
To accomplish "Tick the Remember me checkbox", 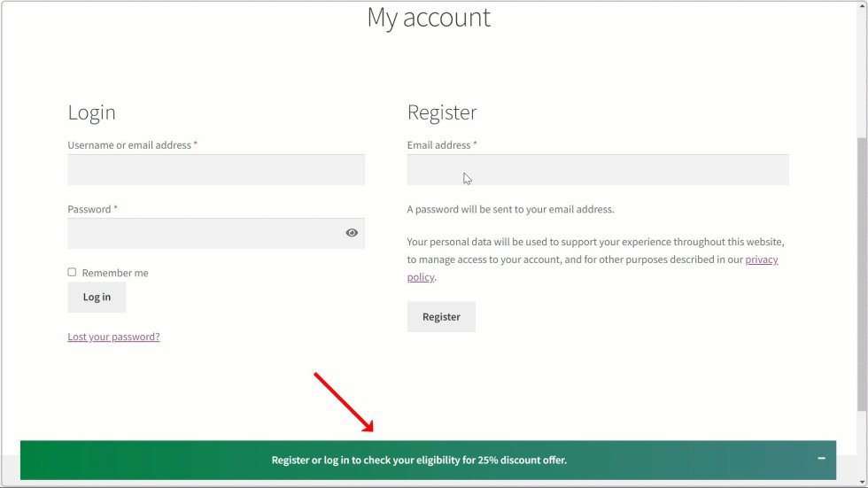I will (x=72, y=272).
